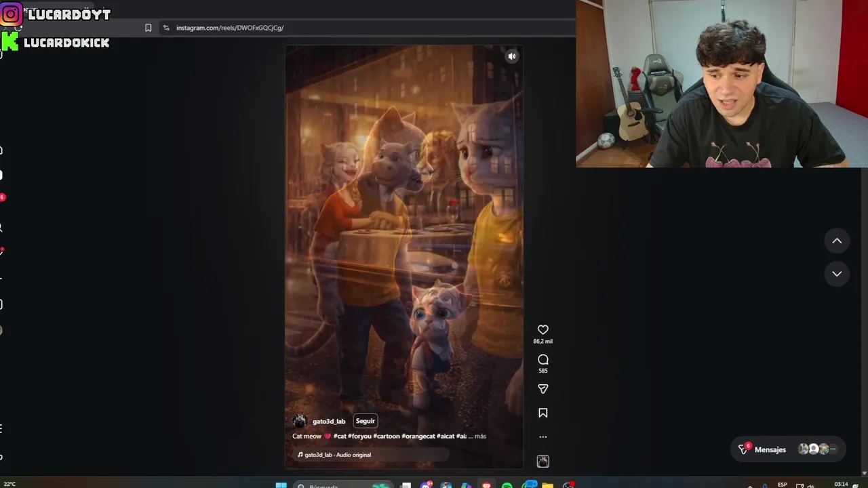Follow the account with the Seguir button

click(365, 421)
